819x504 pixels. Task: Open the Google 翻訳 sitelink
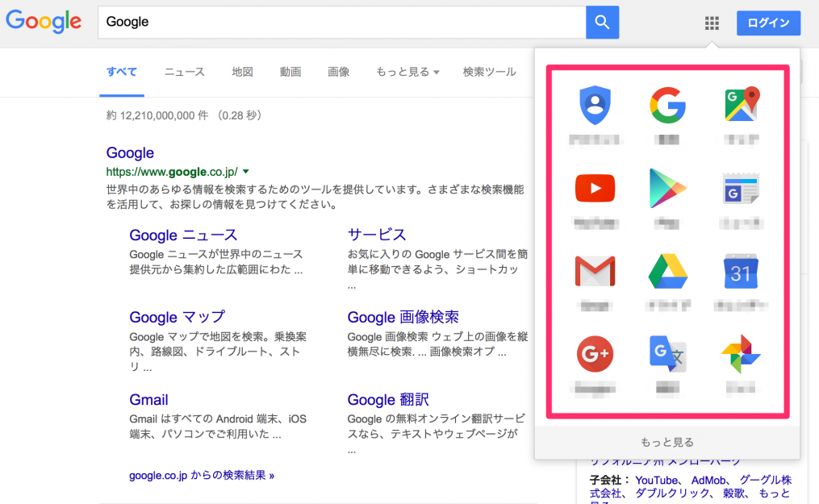387,400
